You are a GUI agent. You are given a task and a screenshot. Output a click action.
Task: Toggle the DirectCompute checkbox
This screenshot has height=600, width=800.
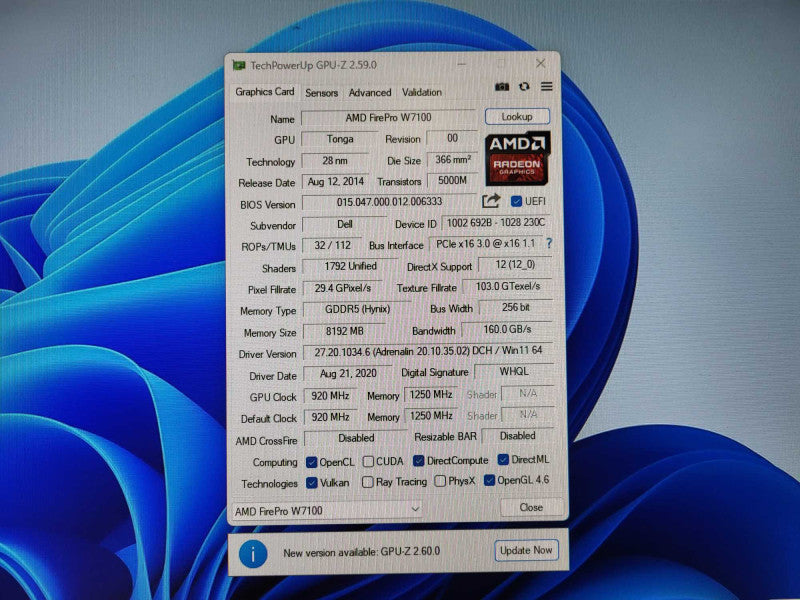[418, 461]
